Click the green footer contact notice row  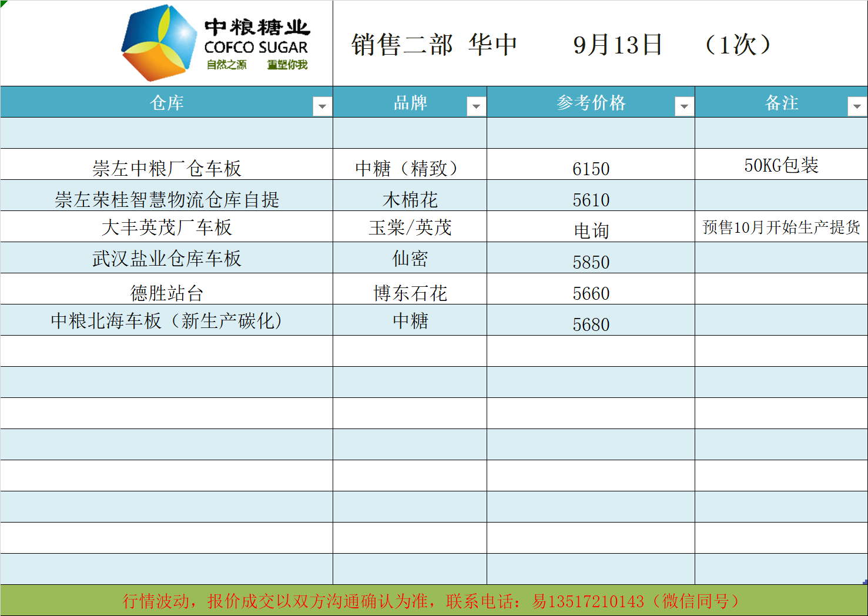[x=434, y=601]
